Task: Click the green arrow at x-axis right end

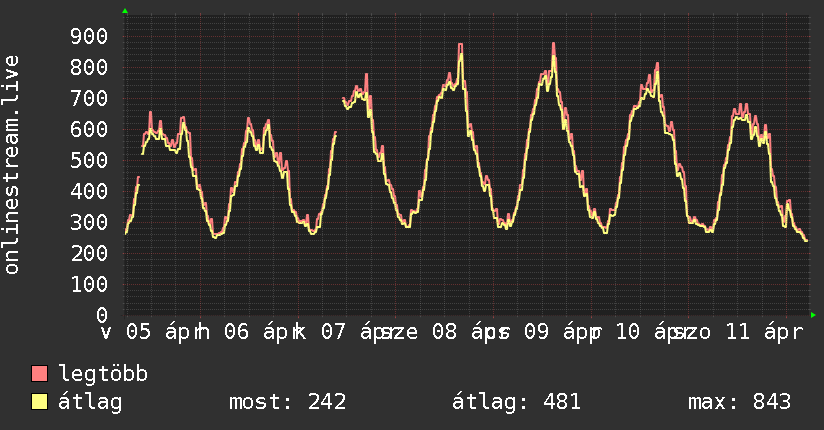Action: point(814,315)
